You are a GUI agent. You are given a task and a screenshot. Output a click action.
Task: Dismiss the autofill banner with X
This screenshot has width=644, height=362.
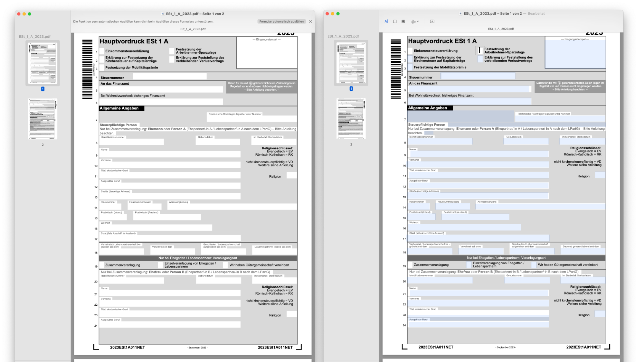click(x=310, y=22)
